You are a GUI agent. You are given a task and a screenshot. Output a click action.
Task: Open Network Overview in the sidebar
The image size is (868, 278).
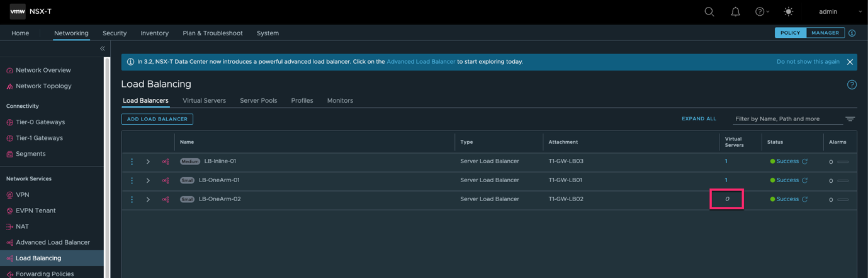click(x=43, y=70)
